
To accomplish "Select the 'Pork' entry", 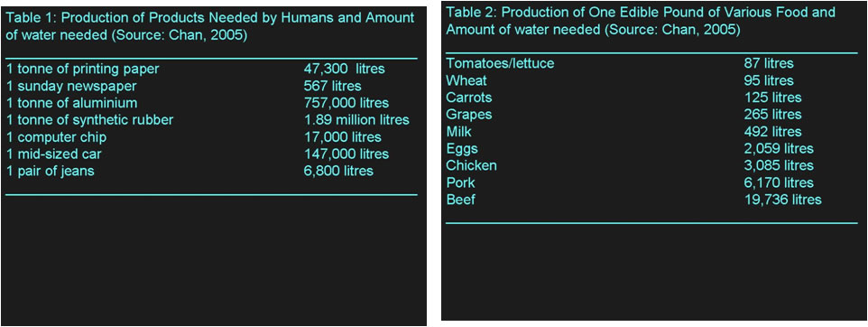I will pyautogui.click(x=460, y=182).
